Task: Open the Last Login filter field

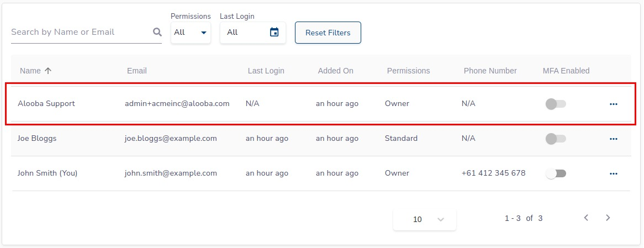Action: tap(252, 33)
